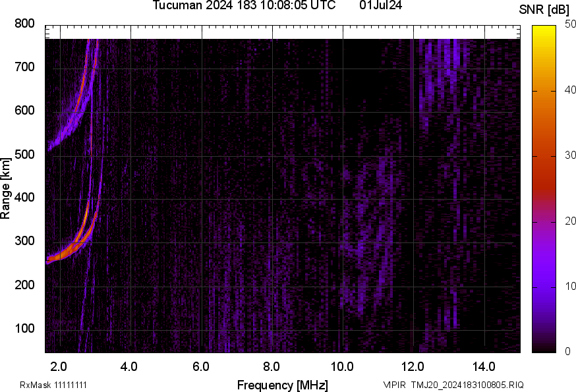Image resolution: width=576 pixels, height=392 pixels.
Task: Click the 'SNR [dB]' colorbar label
Action: [x=544, y=10]
